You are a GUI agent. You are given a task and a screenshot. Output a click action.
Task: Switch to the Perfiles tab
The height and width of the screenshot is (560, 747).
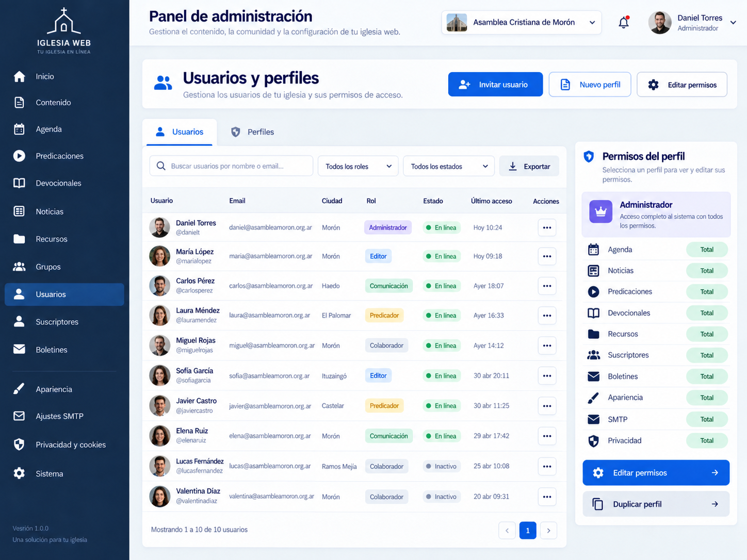(252, 132)
